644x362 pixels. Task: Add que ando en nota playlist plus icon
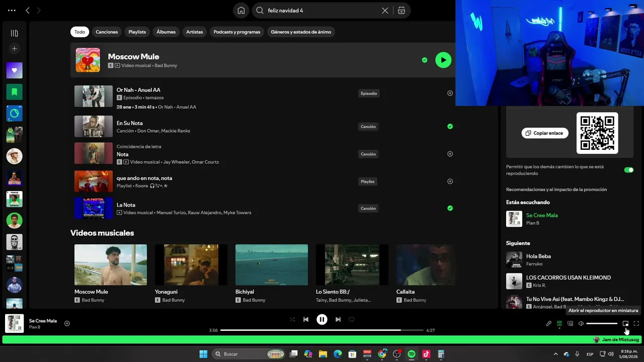(450, 181)
